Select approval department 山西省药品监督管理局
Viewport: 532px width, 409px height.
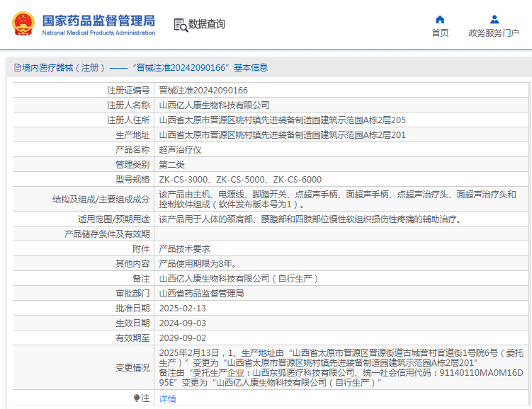pyautogui.click(x=201, y=294)
